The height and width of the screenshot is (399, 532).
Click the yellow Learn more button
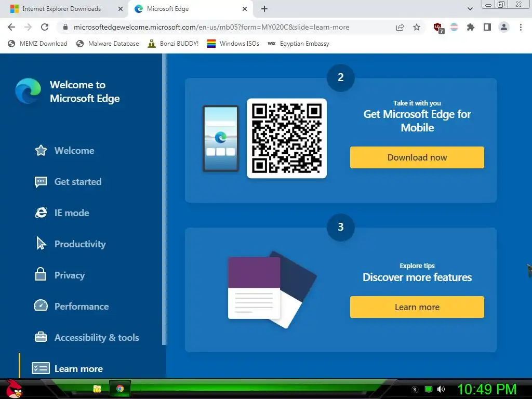pyautogui.click(x=417, y=307)
